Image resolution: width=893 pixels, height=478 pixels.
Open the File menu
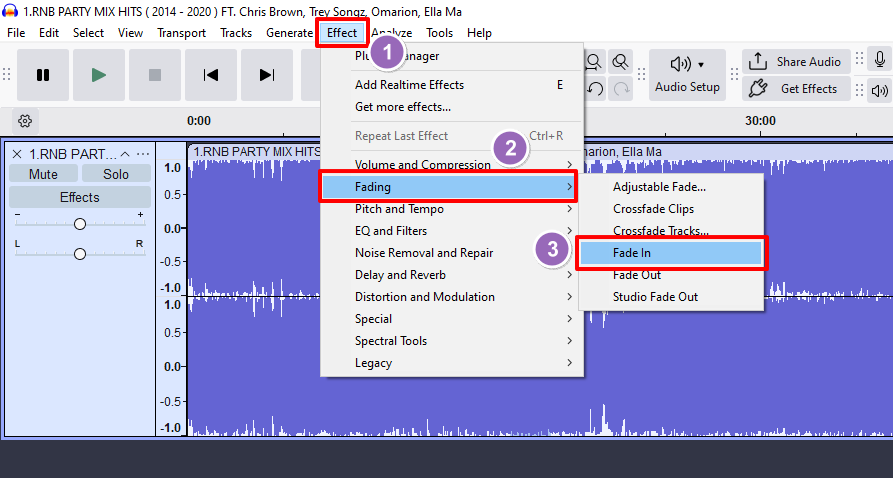16,32
